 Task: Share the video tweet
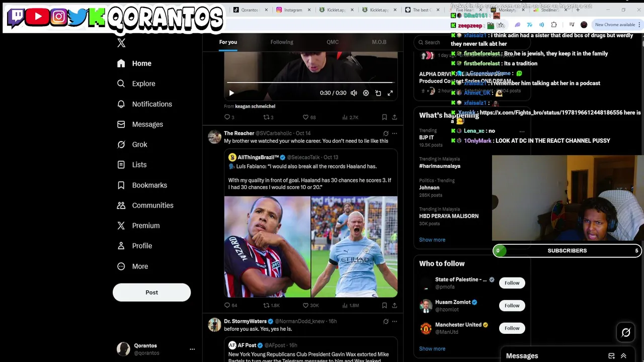(394, 117)
